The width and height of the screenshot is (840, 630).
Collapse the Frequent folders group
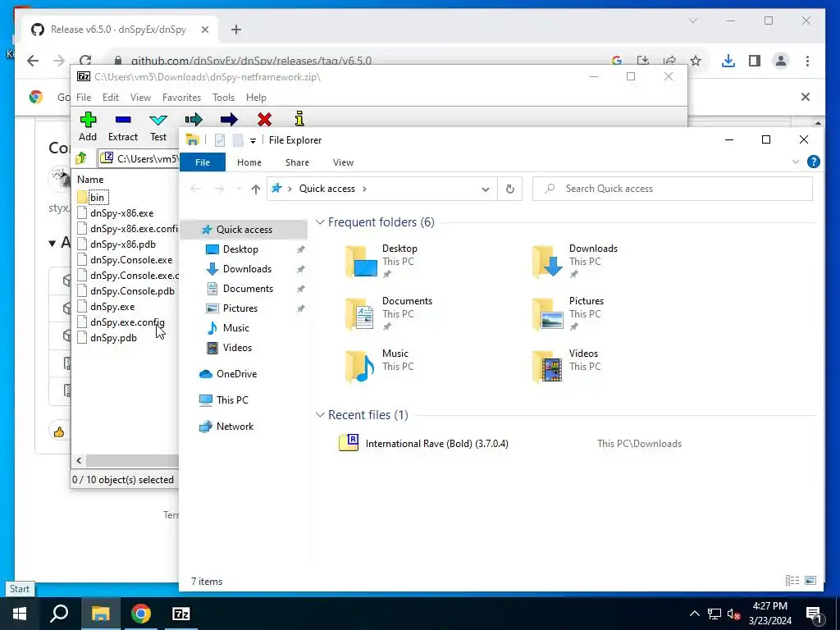coord(320,222)
